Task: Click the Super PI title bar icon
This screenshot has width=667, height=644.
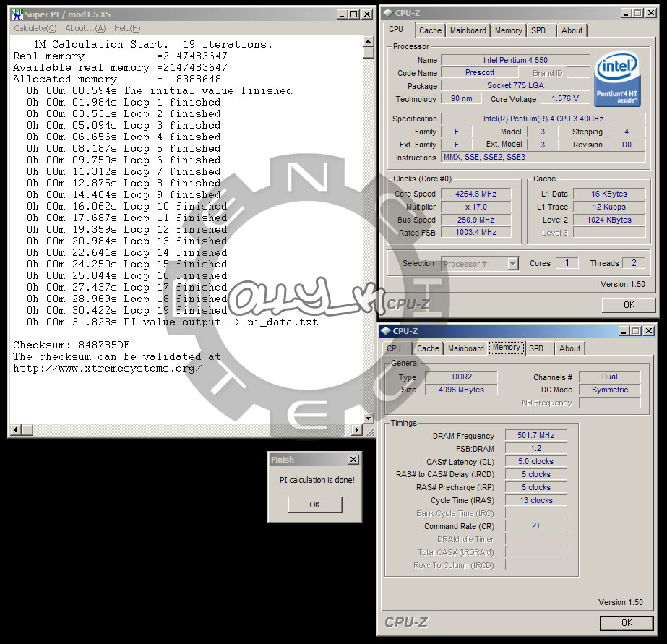Action: 17,14
